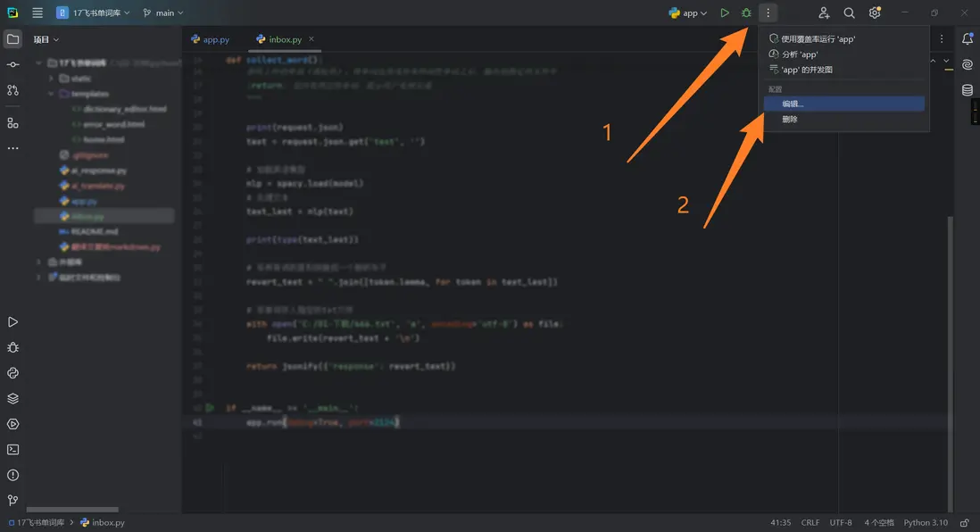Open the Python Packages layers icon
980x532 pixels.
point(12,399)
